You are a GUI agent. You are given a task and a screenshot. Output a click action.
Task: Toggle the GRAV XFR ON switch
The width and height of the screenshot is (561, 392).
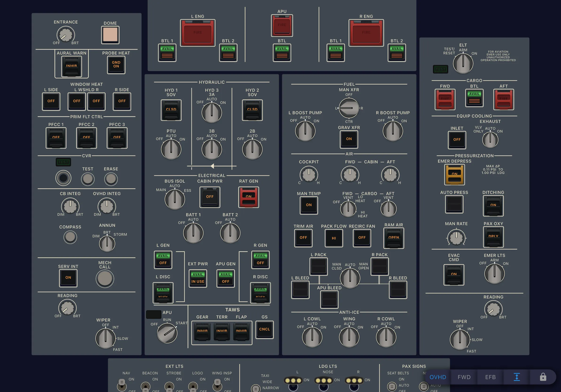(x=349, y=139)
